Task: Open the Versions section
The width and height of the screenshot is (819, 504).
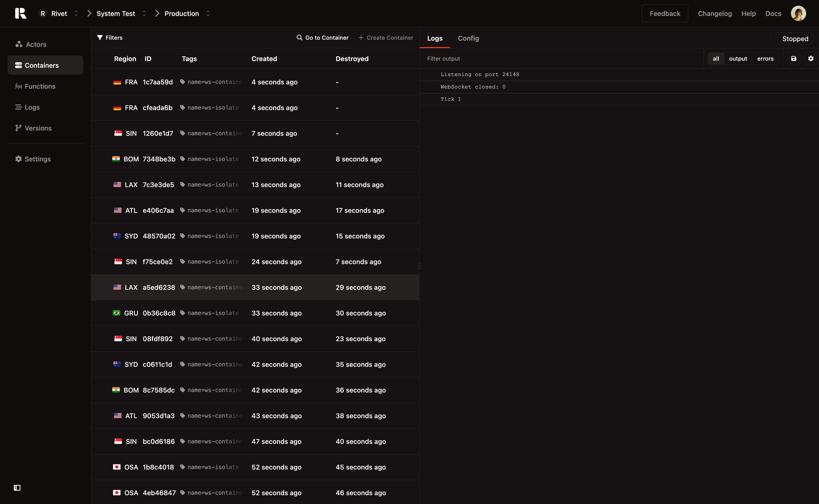Action: point(38,128)
